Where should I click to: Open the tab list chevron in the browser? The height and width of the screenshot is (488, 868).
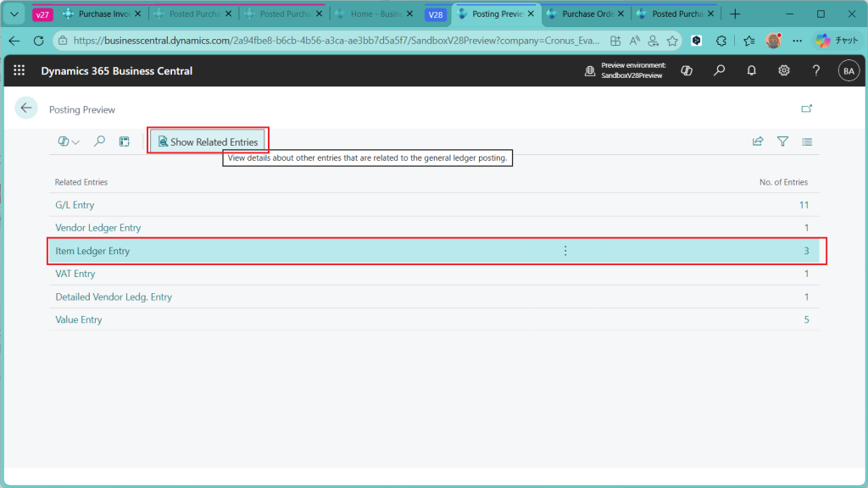click(14, 14)
